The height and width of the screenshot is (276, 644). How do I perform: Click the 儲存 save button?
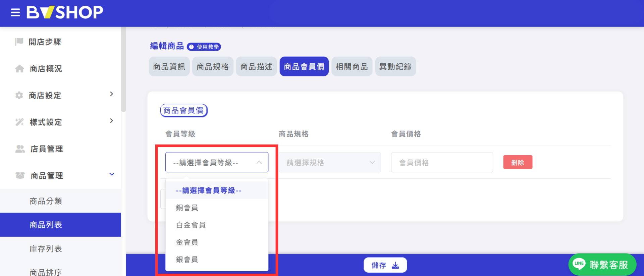tap(385, 265)
